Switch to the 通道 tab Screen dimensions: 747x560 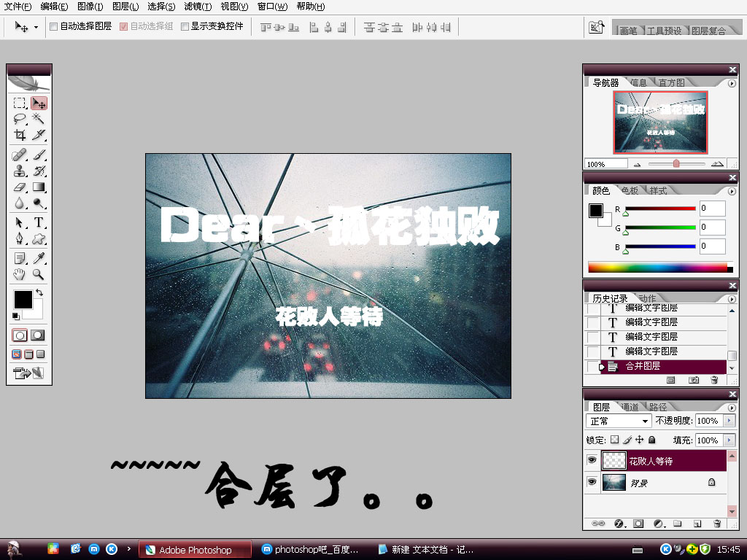coord(630,407)
